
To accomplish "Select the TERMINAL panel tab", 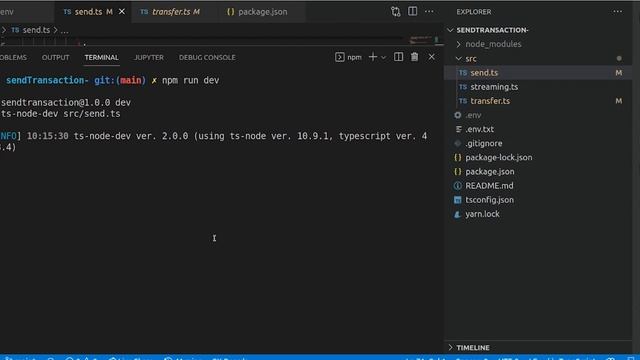I will (x=101, y=58).
